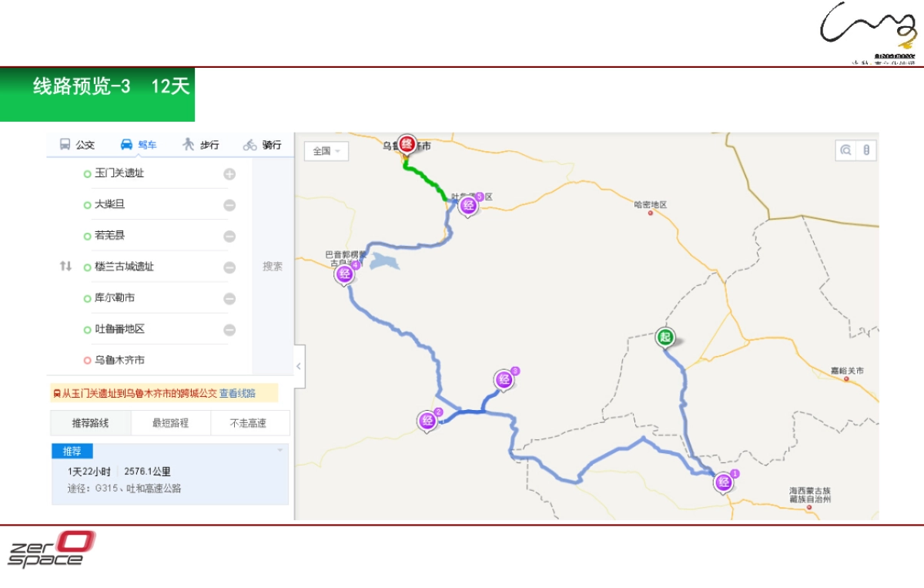Image resolution: width=924 pixels, height=588 pixels.
Task: Click the add-waypoint plus icon beside 玉门关遗址
Action: (x=229, y=174)
